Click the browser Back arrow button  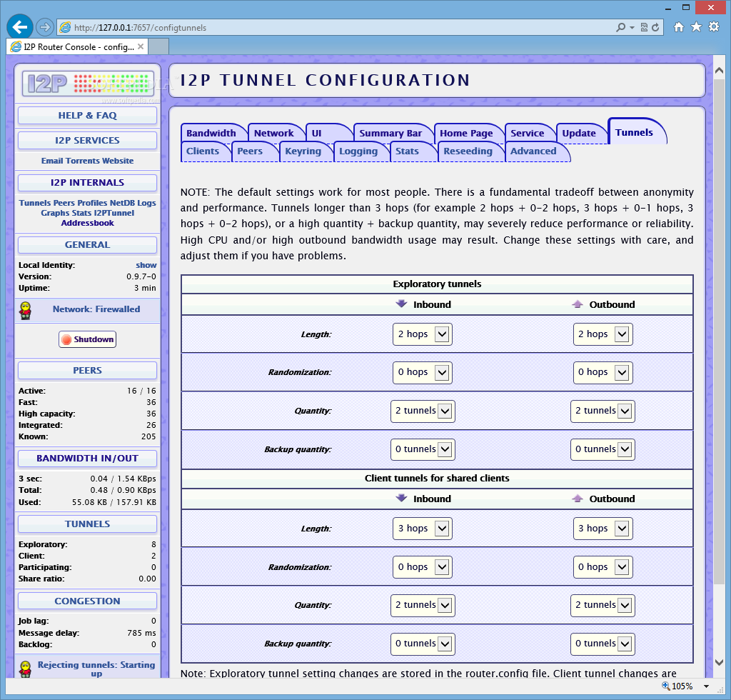pos(19,27)
